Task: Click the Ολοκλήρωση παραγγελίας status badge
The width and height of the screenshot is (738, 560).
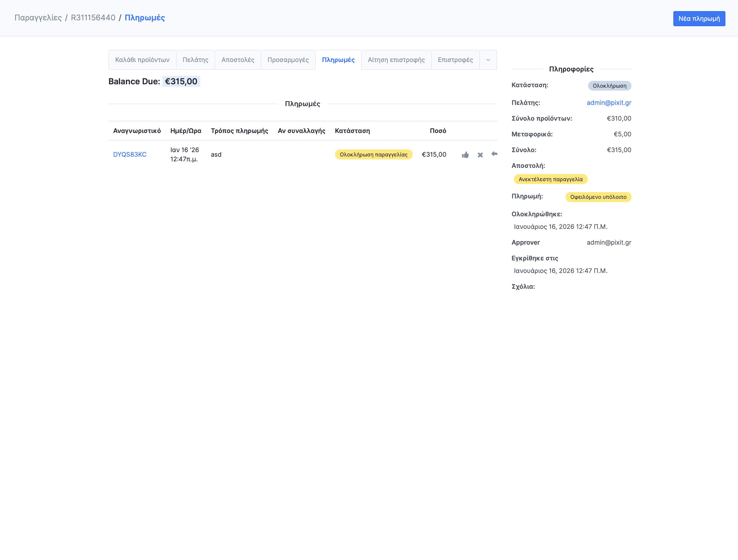Action: coord(373,155)
